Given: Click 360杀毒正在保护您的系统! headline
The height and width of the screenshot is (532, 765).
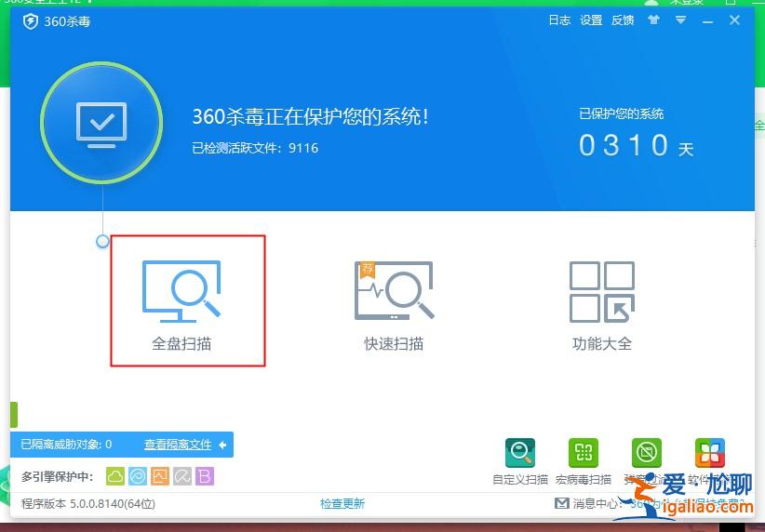Looking at the screenshot, I should (x=311, y=116).
